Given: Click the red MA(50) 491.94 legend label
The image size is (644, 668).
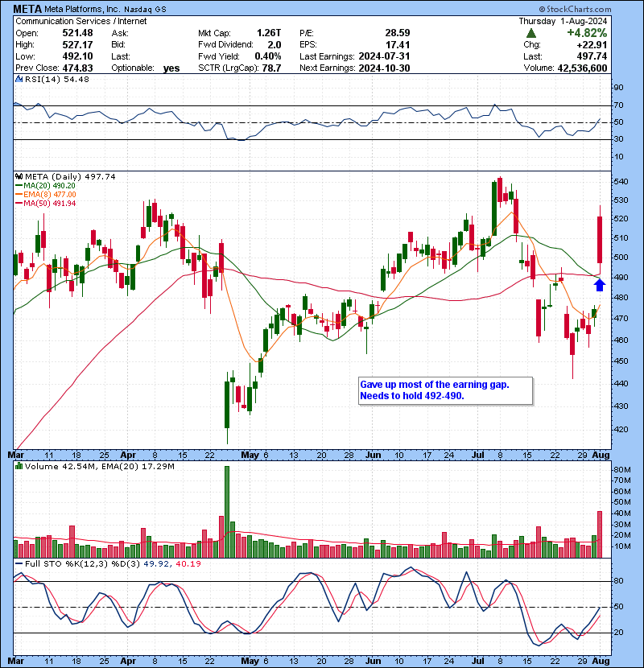Looking at the screenshot, I should click(x=45, y=204).
